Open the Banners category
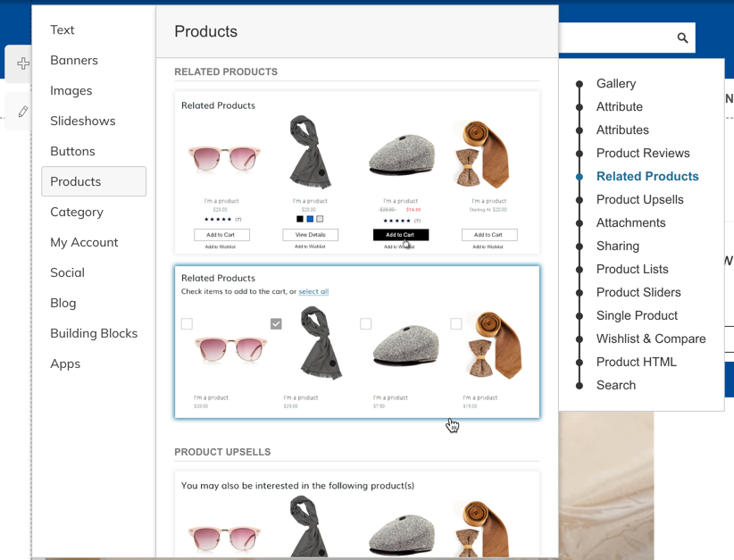734x560 pixels. tap(74, 61)
